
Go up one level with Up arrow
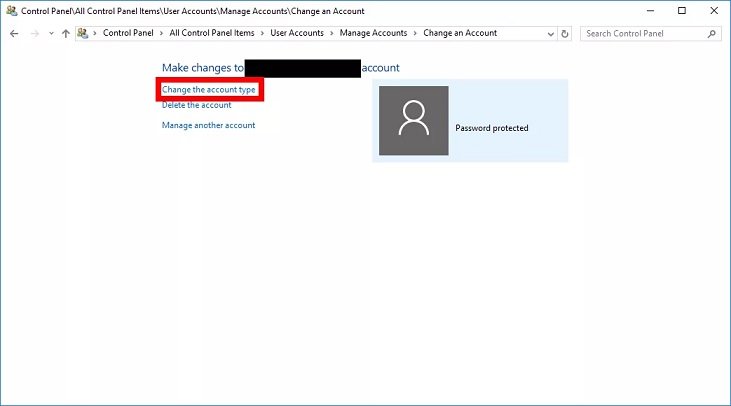pyautogui.click(x=66, y=33)
